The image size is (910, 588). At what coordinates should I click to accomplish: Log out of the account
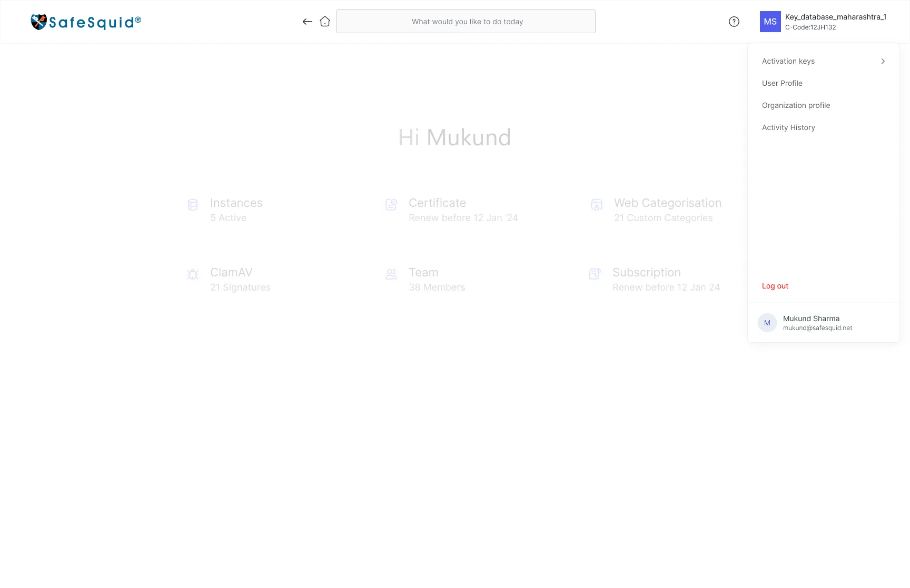(775, 286)
